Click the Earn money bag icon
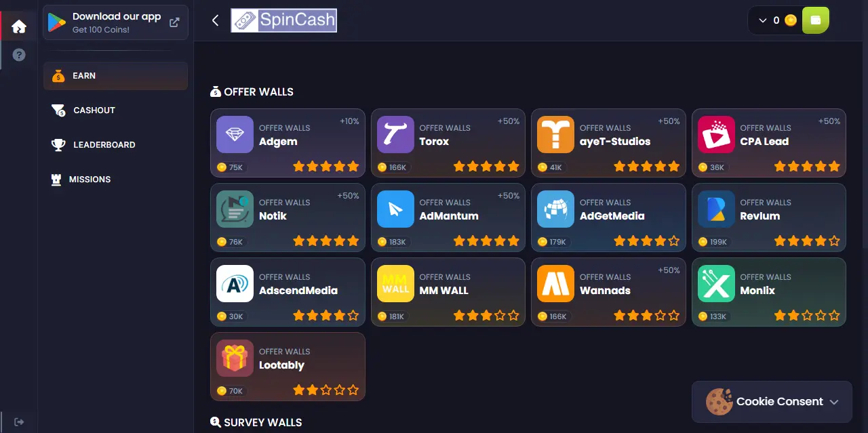This screenshot has height=433, width=868. click(58, 75)
